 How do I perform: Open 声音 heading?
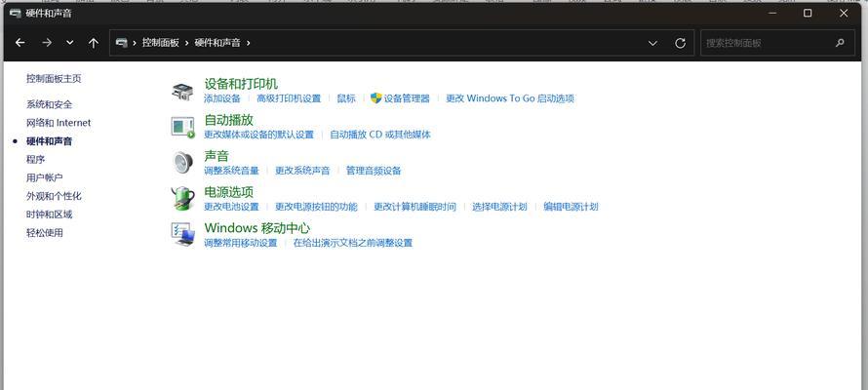pos(217,156)
